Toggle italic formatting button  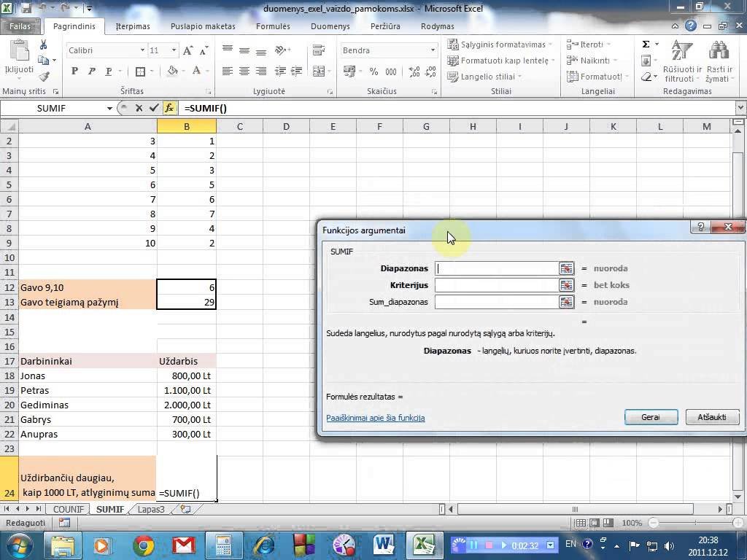91,71
